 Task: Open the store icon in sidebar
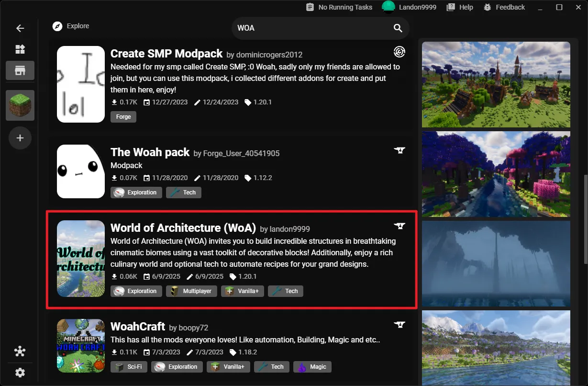click(20, 70)
